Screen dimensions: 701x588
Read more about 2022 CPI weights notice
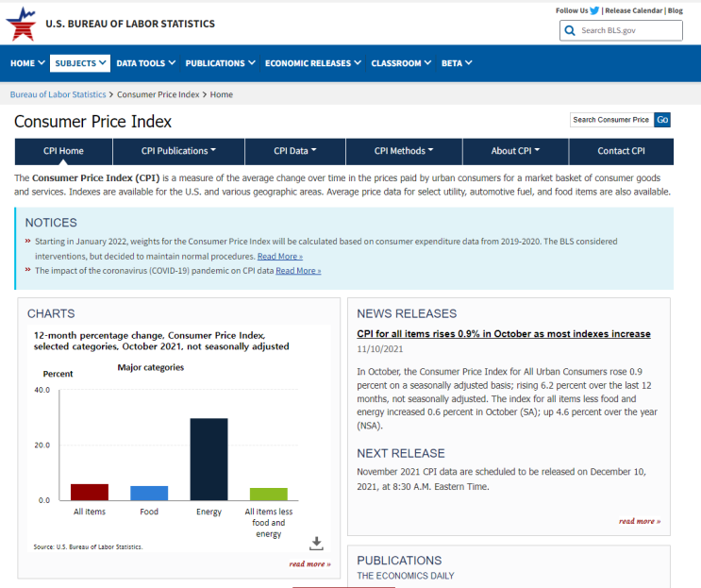280,256
